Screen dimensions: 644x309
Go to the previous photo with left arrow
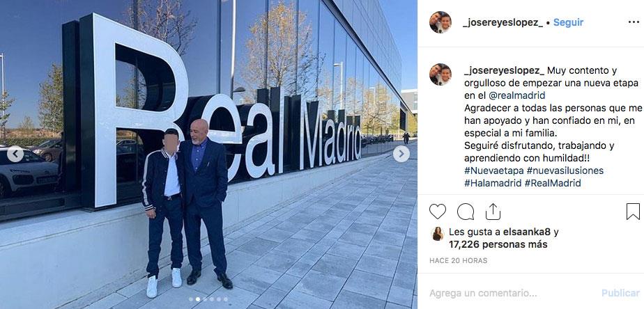(x=15, y=154)
